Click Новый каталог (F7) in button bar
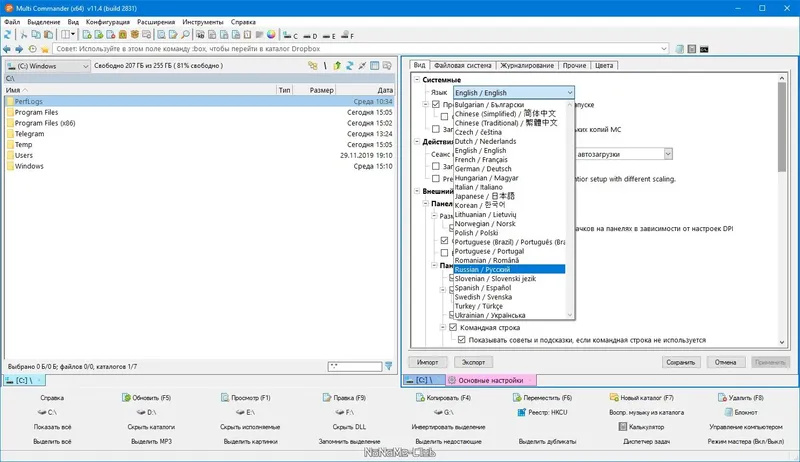The image size is (800, 462). (641, 398)
